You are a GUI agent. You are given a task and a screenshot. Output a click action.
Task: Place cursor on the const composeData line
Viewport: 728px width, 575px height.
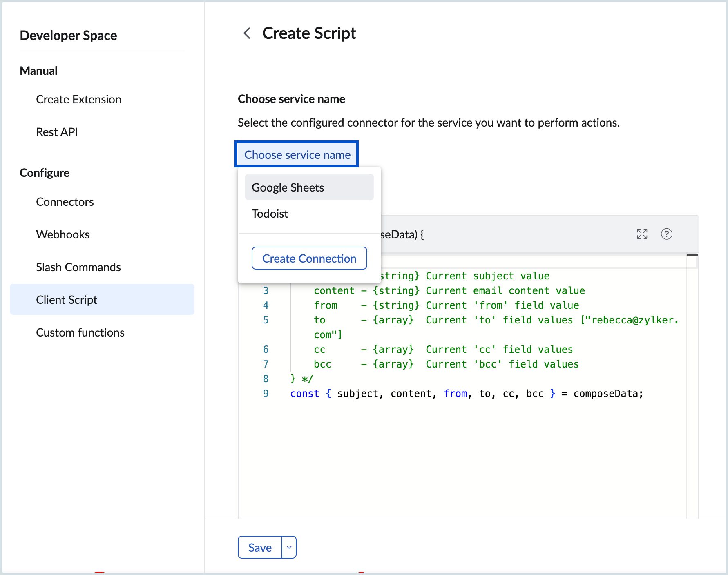click(x=466, y=394)
